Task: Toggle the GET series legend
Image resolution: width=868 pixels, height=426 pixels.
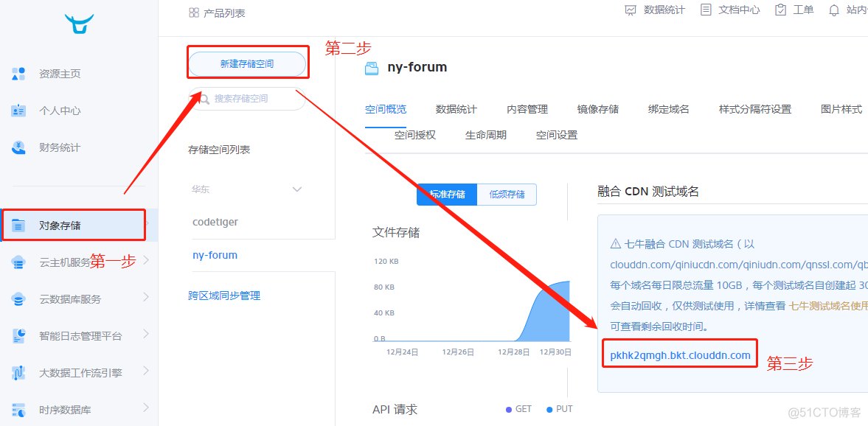Action: point(518,409)
